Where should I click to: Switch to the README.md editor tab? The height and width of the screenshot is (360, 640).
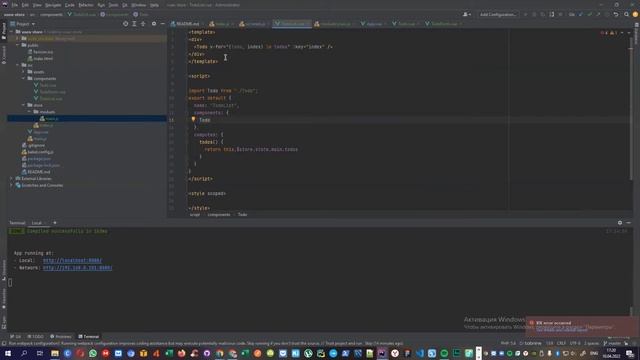click(x=185, y=24)
